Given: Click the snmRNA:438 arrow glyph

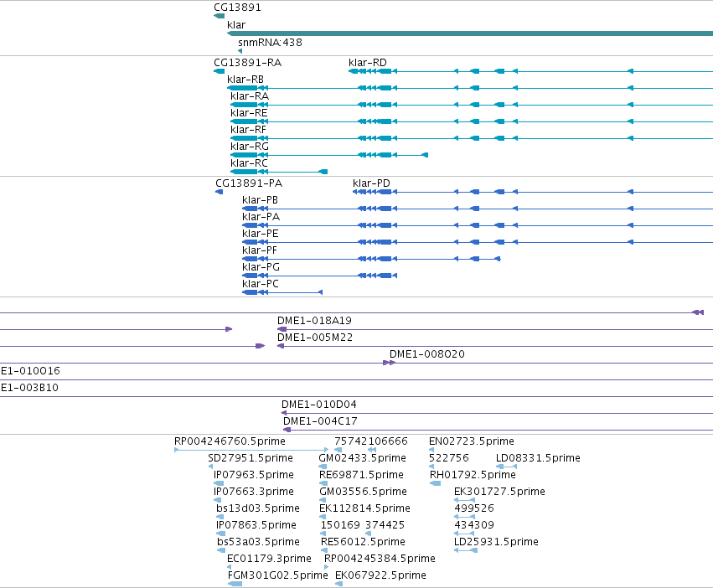Looking at the screenshot, I should click(240, 51).
